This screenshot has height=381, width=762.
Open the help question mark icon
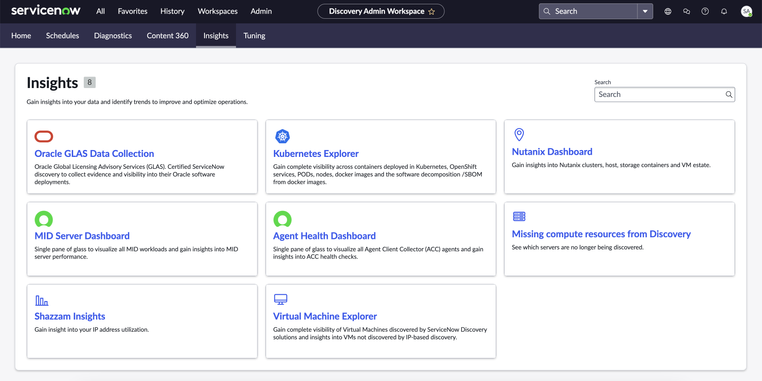tap(705, 11)
